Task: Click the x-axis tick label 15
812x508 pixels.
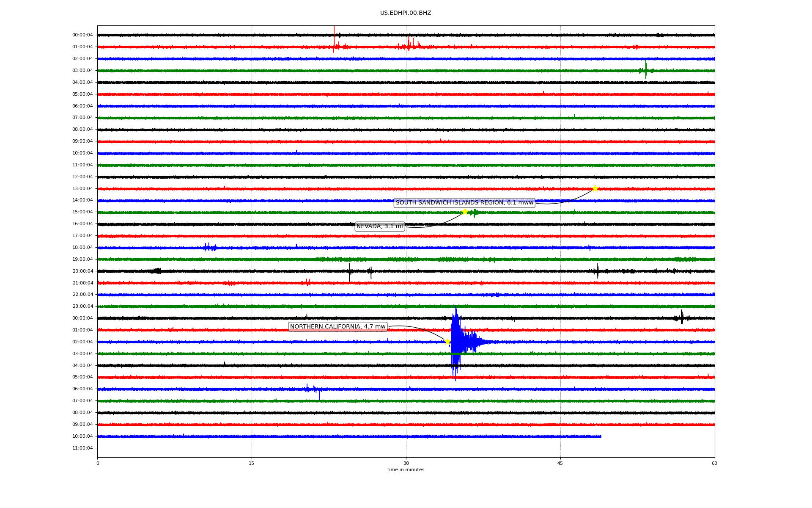Action: [252, 463]
